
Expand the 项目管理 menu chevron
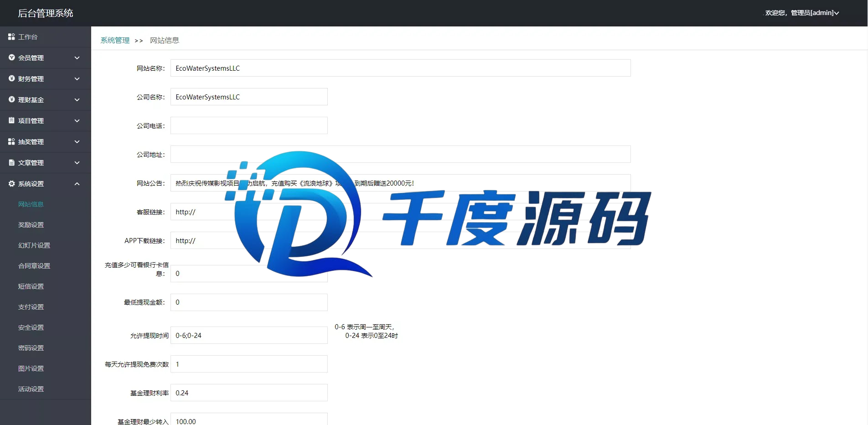(77, 121)
